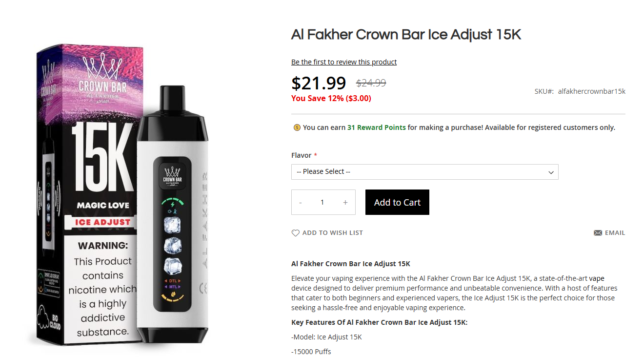Click the crossed-out $24.99 original price

click(371, 83)
